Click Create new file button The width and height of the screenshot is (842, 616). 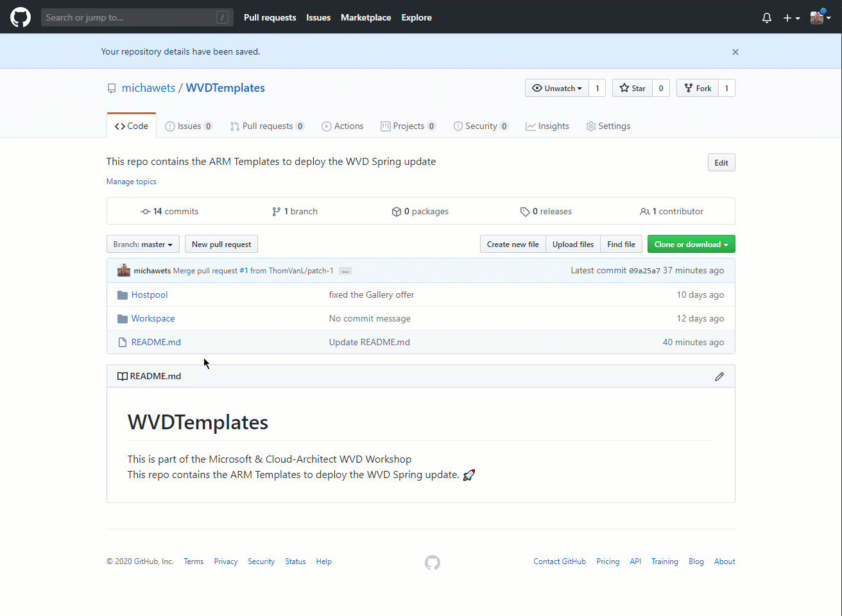[x=513, y=244]
